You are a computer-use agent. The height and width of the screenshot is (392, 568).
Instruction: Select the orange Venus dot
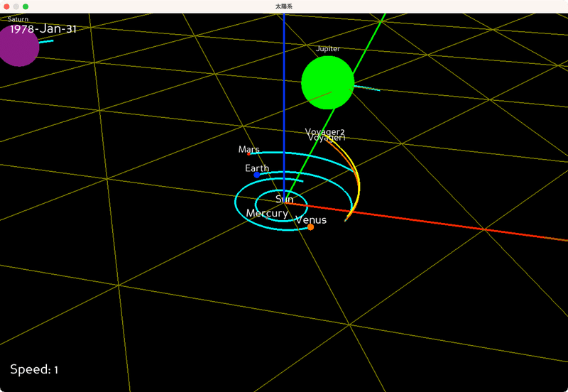310,227
